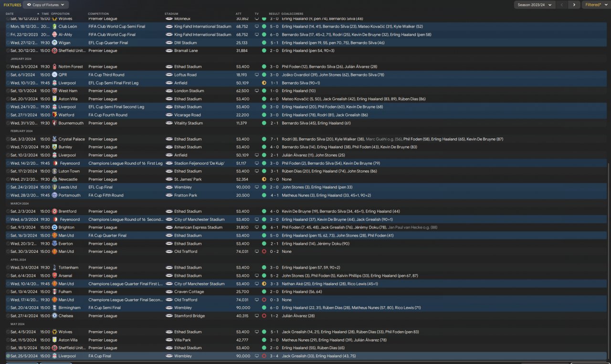Go to the next season with the right arrow

click(x=574, y=5)
